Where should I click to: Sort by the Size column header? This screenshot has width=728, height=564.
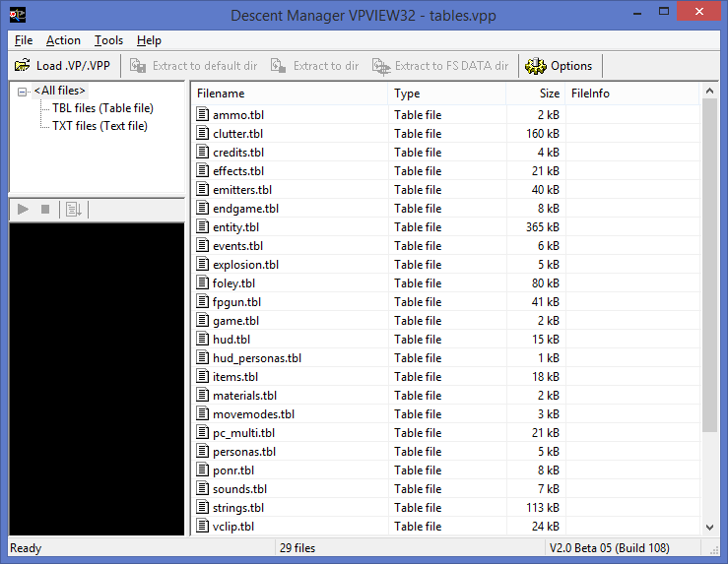(x=536, y=94)
